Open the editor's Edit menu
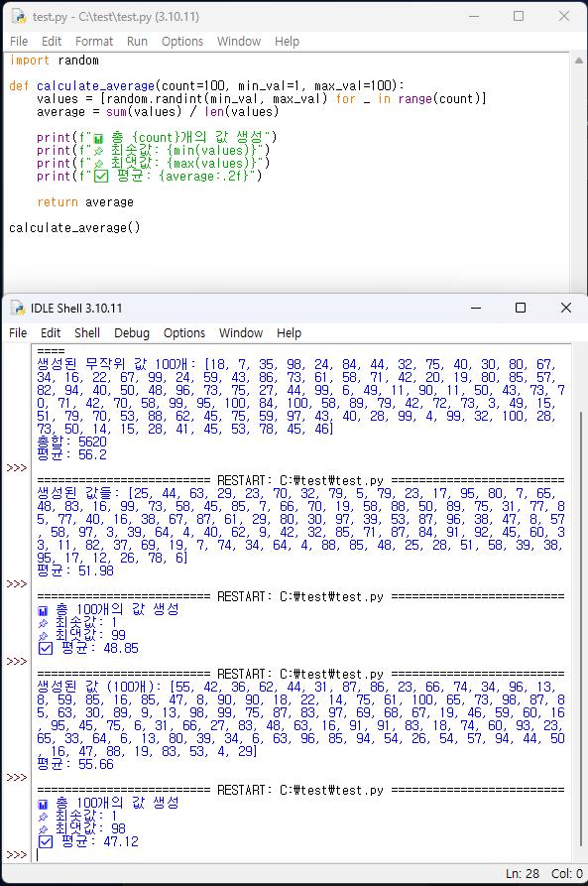Viewport: 588px width, 886px height. click(52, 42)
